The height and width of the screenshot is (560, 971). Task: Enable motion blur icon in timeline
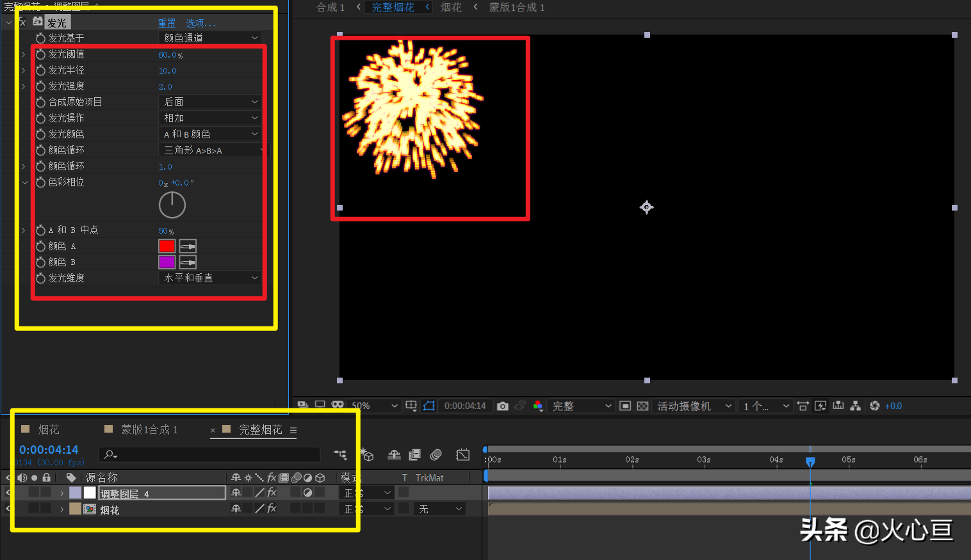[436, 454]
